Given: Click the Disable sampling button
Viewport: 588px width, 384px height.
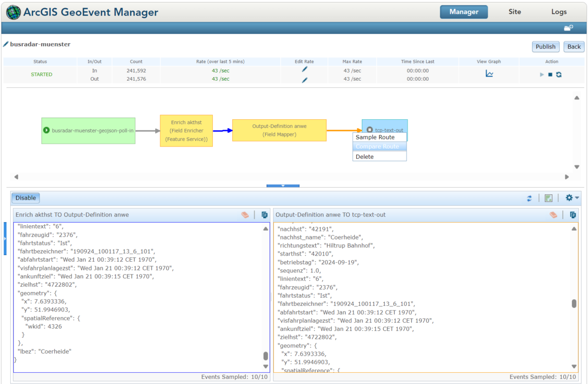Looking at the screenshot, I should 25,198.
